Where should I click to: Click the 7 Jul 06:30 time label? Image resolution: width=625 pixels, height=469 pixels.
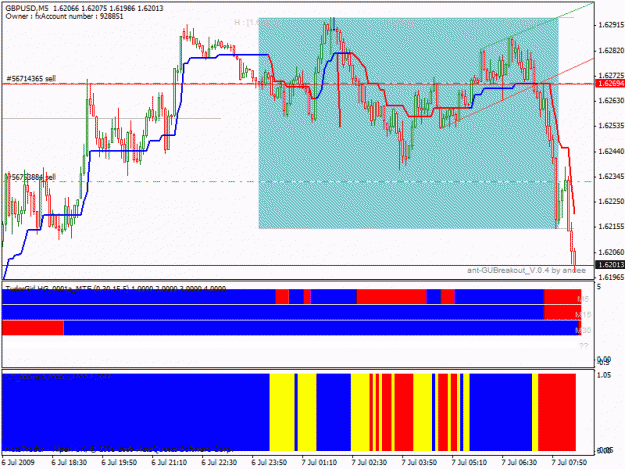(519, 463)
